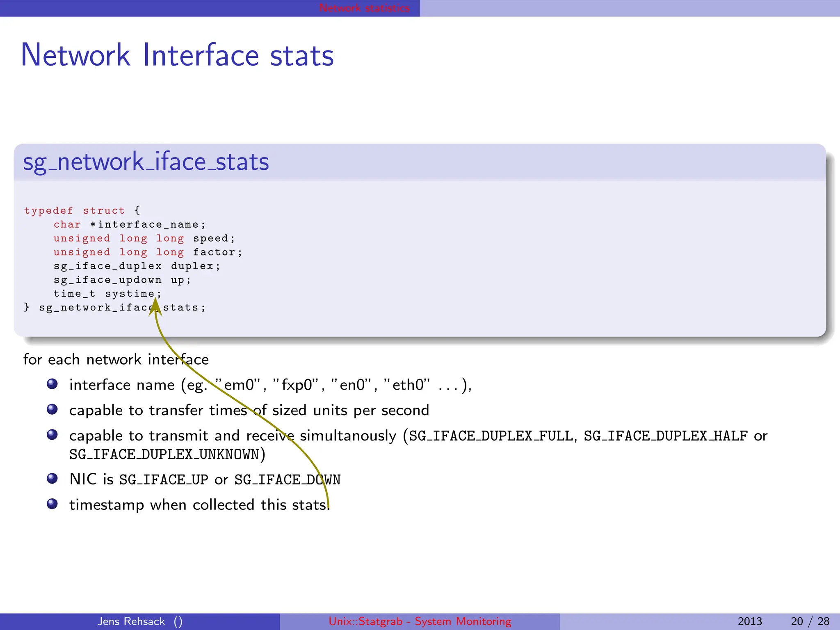840x630 pixels.
Task: Click the blue bullet beside 'timestamp when collected'
Action: [x=52, y=504]
